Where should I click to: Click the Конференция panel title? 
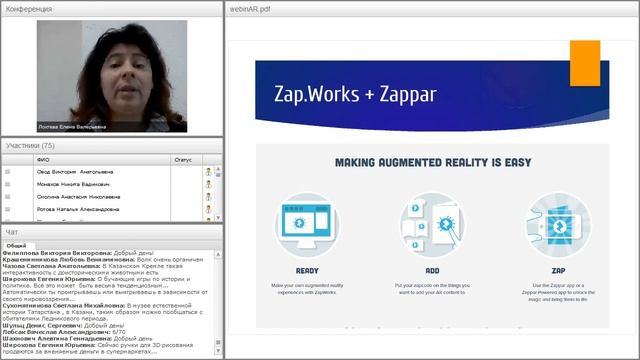click(29, 9)
